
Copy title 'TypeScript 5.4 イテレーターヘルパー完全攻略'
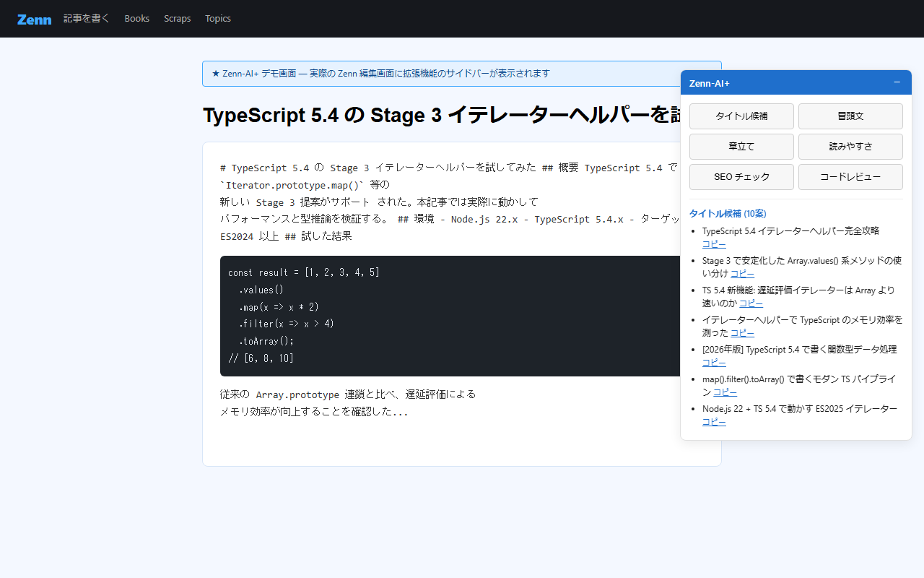(714, 244)
